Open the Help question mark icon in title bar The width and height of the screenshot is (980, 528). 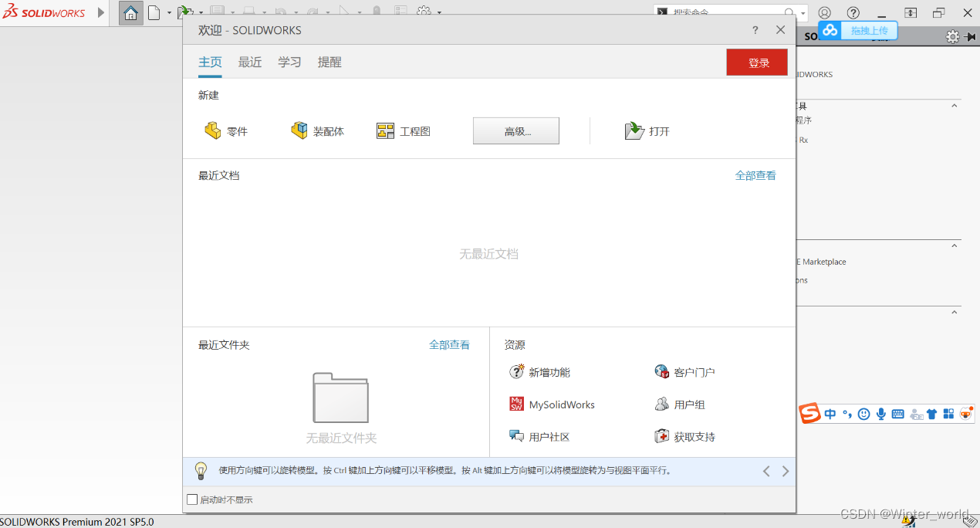(x=853, y=13)
